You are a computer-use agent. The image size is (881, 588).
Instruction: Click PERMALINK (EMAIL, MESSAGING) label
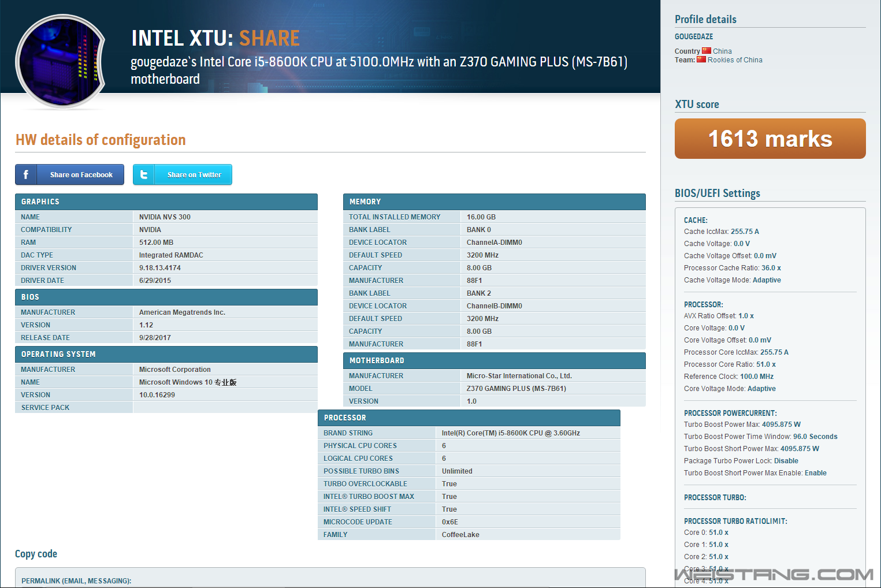[x=76, y=581]
